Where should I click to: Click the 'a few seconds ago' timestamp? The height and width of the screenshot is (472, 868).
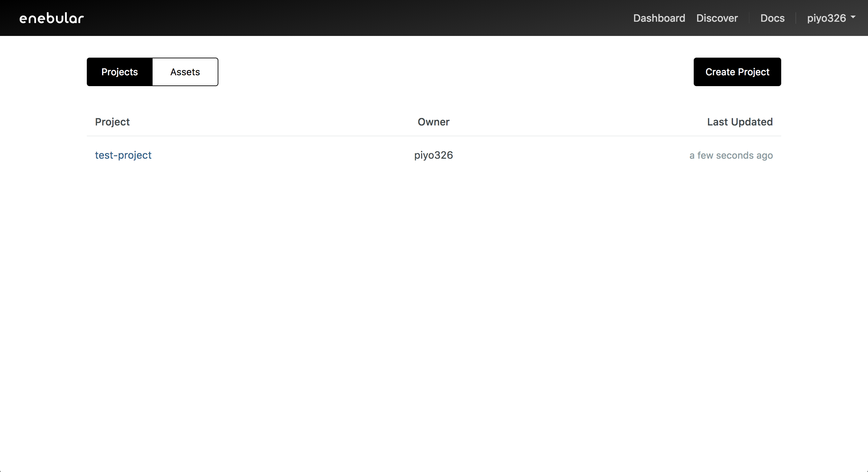tap(731, 155)
